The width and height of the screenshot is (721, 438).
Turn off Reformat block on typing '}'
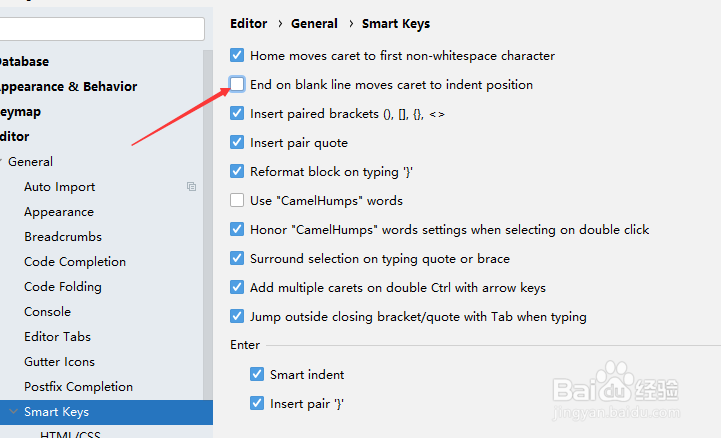[x=237, y=171]
